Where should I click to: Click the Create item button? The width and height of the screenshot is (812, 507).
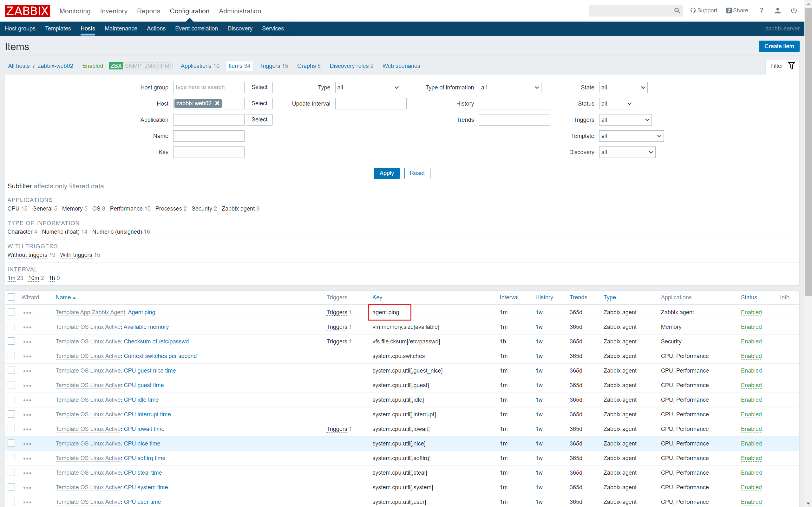(x=779, y=46)
